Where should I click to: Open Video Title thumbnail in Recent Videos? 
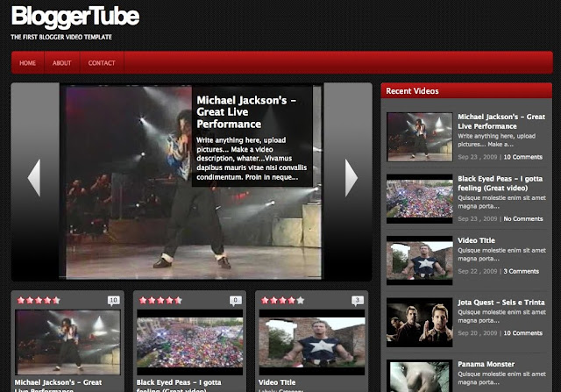[x=419, y=260]
